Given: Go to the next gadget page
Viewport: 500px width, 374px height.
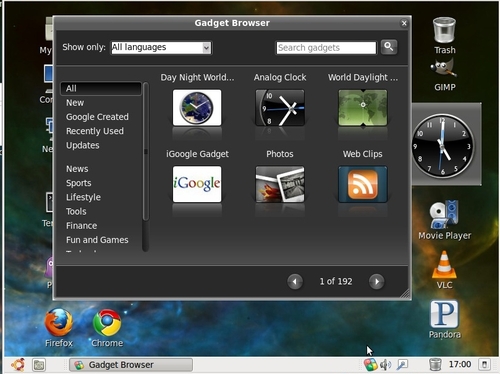Looking at the screenshot, I should coord(376,282).
